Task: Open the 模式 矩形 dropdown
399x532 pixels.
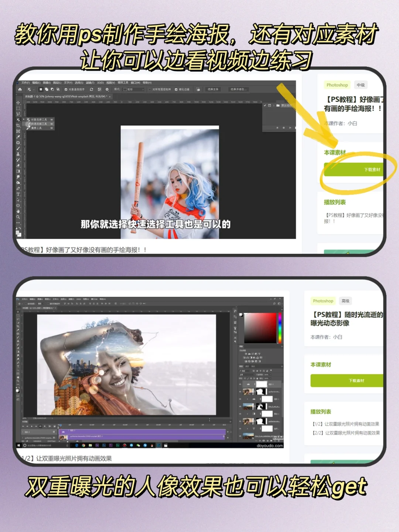Action: point(134,89)
